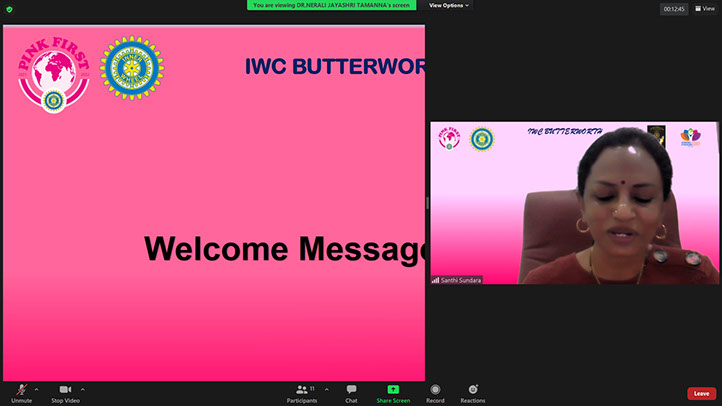Viewport: 722px width, 406px height.
Task: Expand the arrow next to Participants
Action: (x=327, y=389)
